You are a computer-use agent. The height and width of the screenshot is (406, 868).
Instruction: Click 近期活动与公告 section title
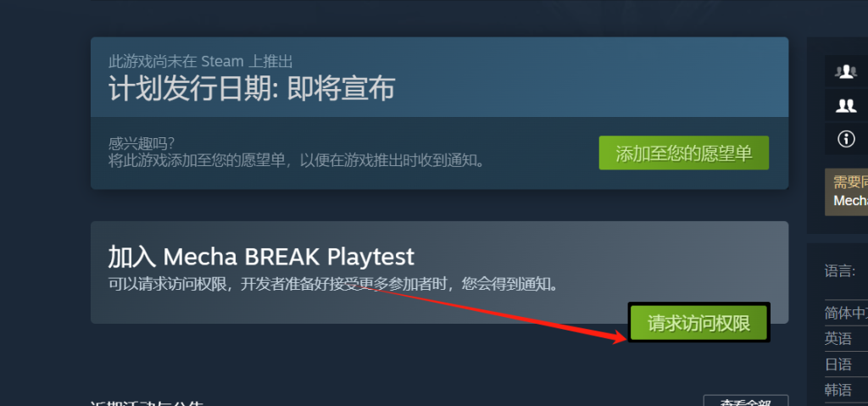(147, 403)
